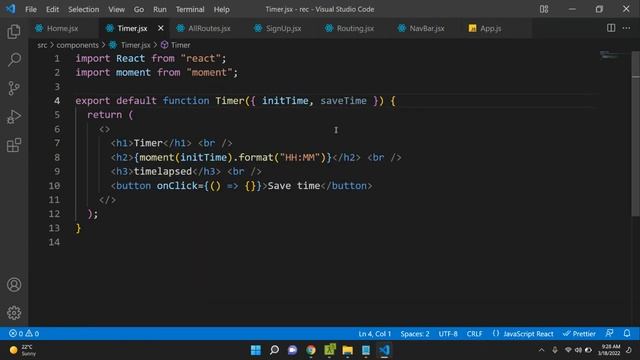Open the Run and Debug view
Screen dimensions: 640x360
coord(14,117)
